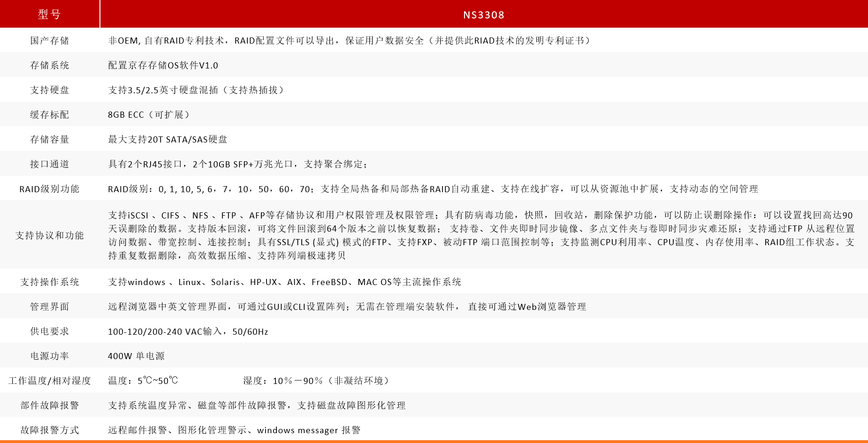The image size is (868, 443).
Task: Select the 工作温度/相对湿度 row label
Action: 50,381
